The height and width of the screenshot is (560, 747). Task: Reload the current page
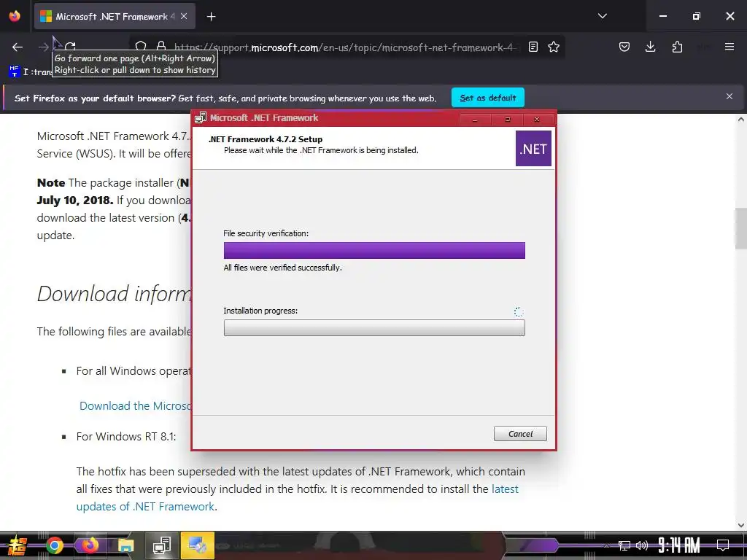click(x=71, y=47)
